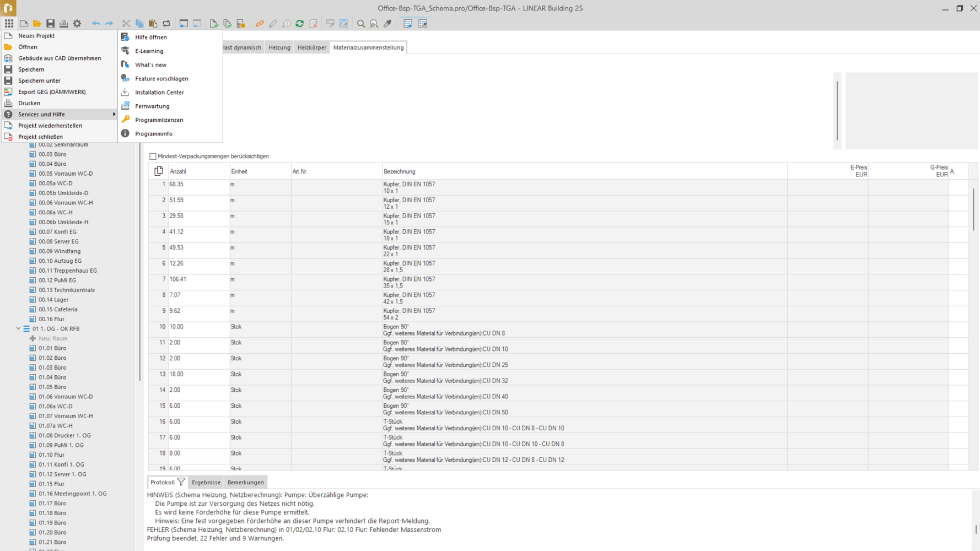Click 'Neu: Raum' to add a room

coord(53,338)
